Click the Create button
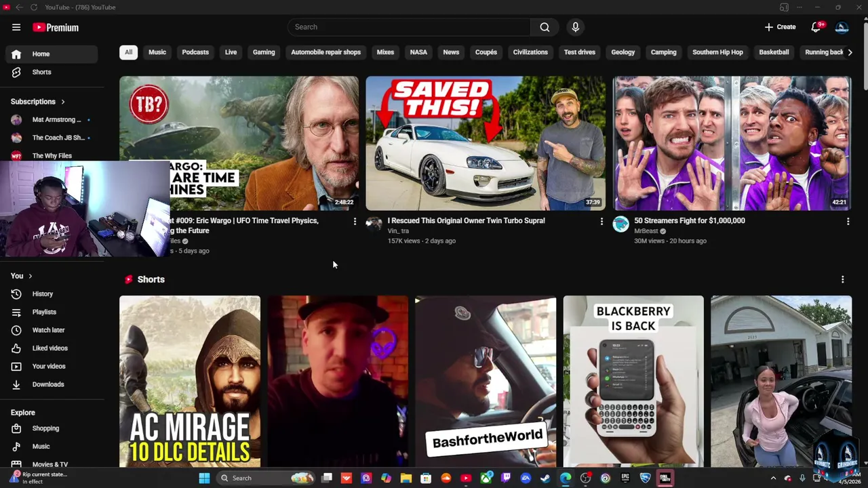The width and height of the screenshot is (868, 488). 780,27
